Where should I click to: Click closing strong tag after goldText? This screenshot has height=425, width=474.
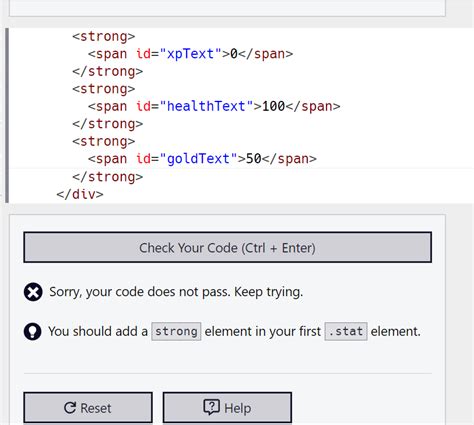108,177
